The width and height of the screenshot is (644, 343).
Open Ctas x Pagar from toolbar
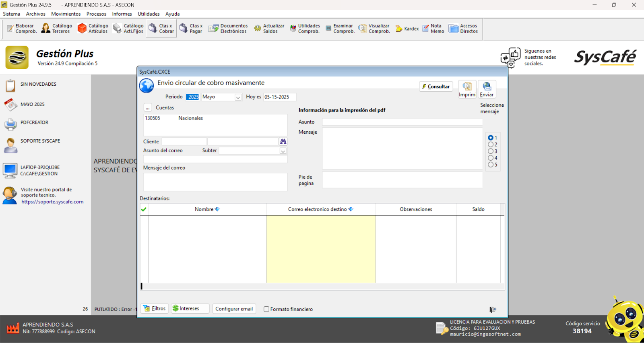pyautogui.click(x=191, y=28)
